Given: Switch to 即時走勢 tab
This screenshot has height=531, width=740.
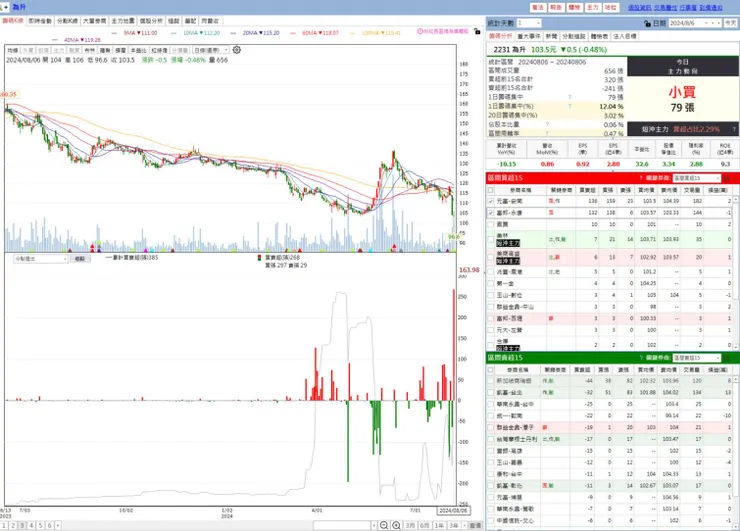Looking at the screenshot, I should tap(40, 21).
